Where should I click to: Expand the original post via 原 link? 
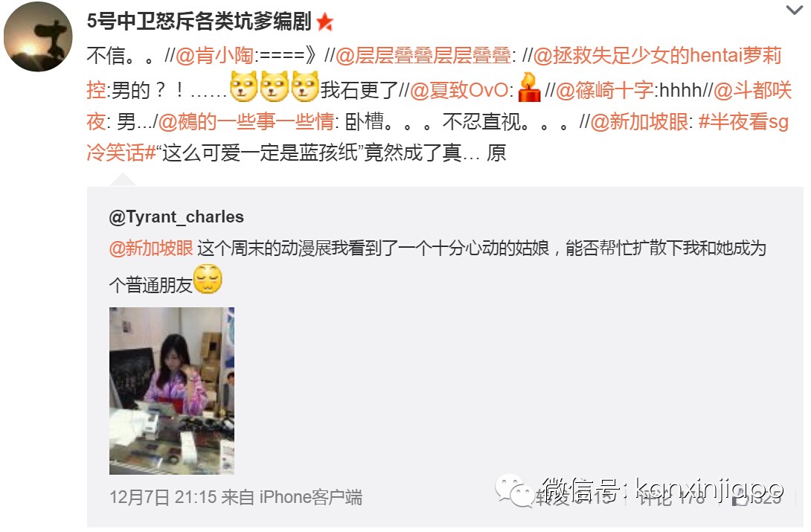(496, 153)
